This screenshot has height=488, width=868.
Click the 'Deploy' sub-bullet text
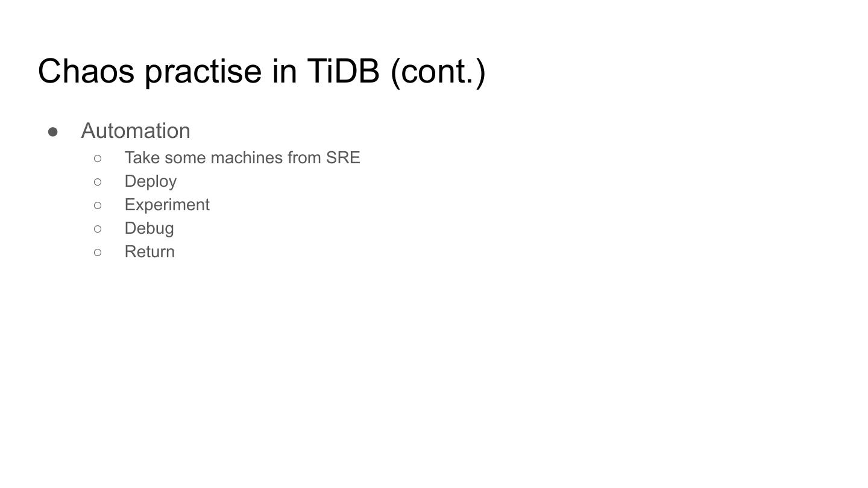[x=151, y=181]
